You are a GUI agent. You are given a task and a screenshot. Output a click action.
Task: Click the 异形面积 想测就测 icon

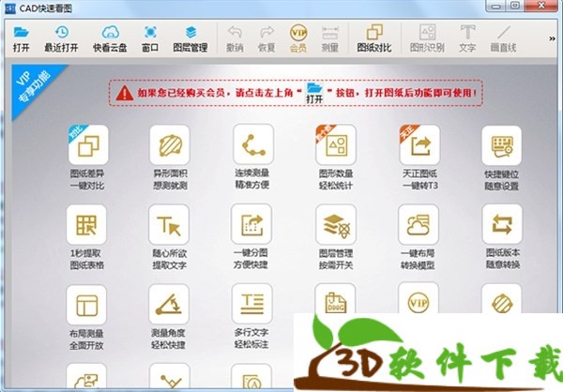click(170, 145)
